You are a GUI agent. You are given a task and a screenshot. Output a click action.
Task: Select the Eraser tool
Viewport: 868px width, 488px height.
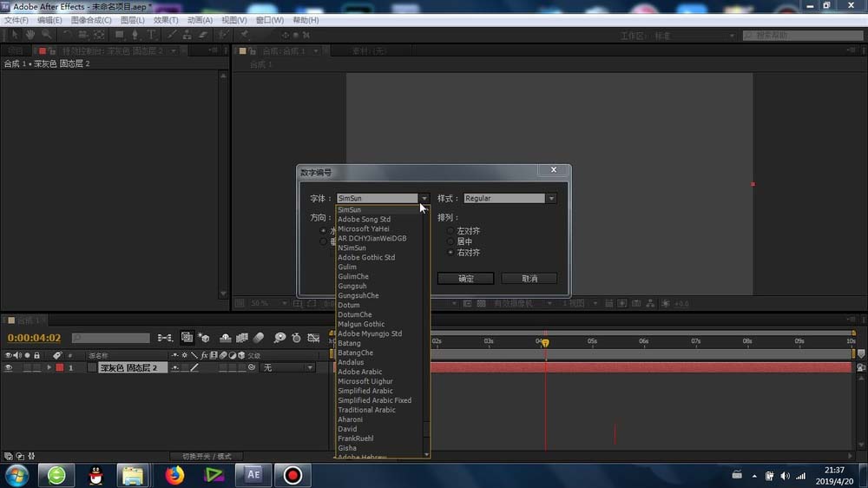pyautogui.click(x=203, y=35)
